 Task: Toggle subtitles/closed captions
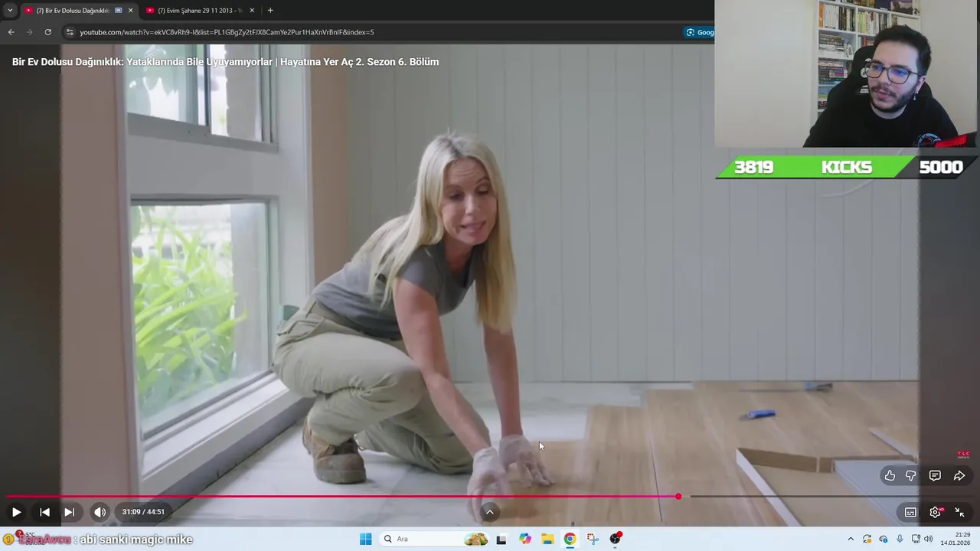pos(910,512)
